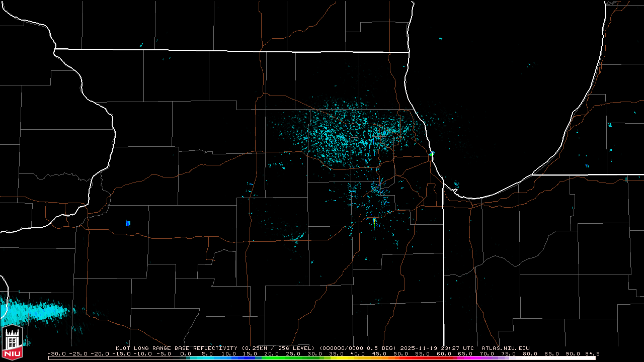
Task: Click the 23:27 UTC timestamp
Action: [458, 348]
